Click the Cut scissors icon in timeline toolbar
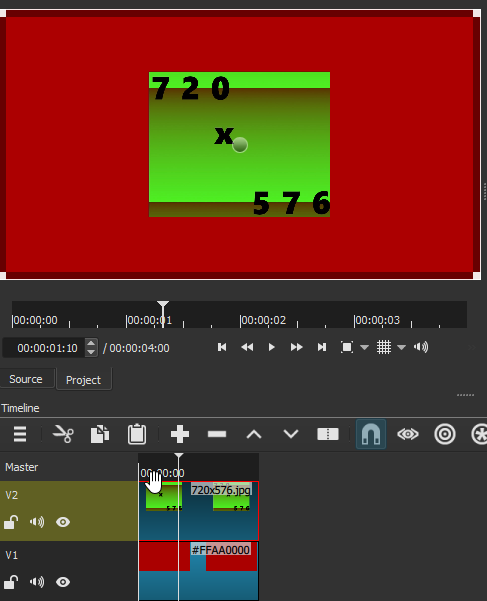Viewport: 487px width, 601px height. click(x=63, y=434)
